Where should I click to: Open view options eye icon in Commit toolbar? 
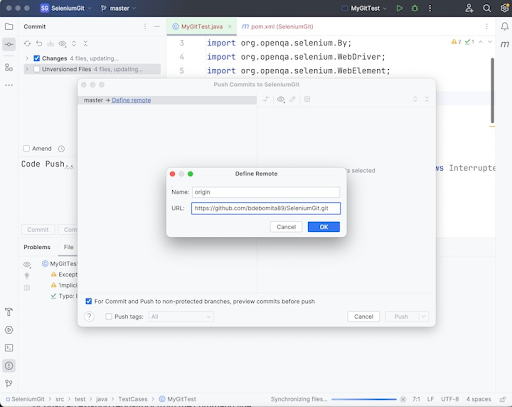62,44
